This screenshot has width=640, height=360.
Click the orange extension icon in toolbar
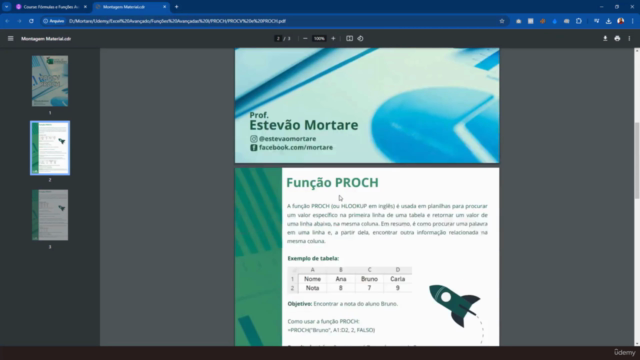click(x=542, y=21)
